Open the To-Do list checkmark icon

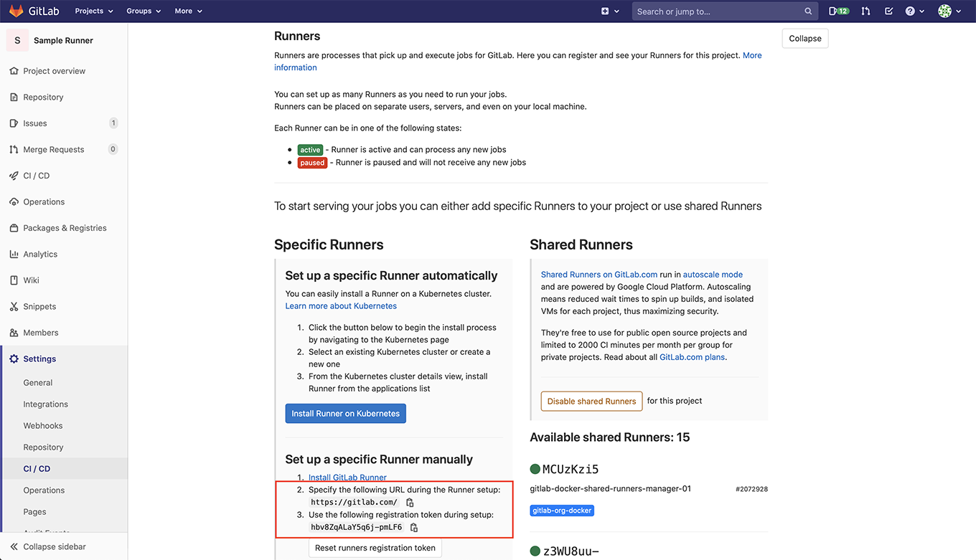tap(889, 11)
